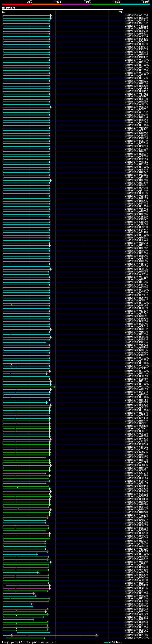Open hit UniRef100_B6SRJ3

tap(136, 21)
